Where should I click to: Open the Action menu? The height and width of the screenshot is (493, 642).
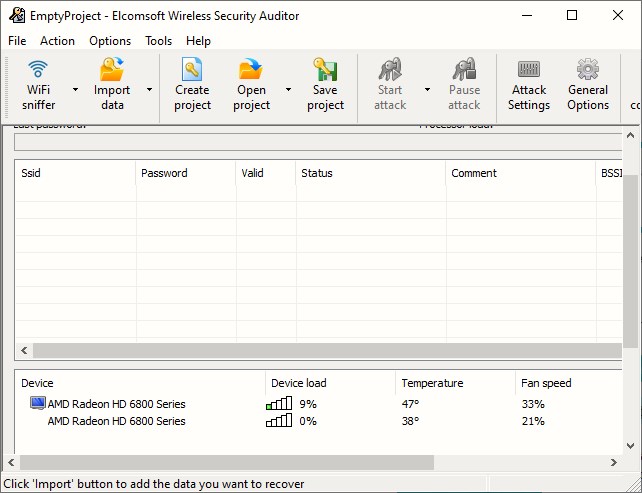[x=57, y=41]
